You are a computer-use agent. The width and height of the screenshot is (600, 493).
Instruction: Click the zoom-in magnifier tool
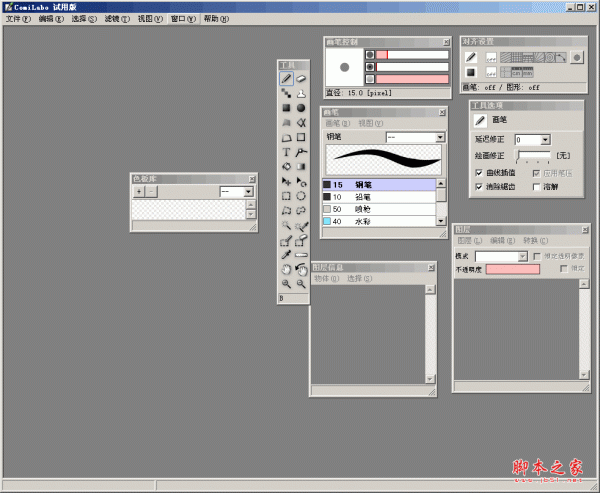[286, 284]
